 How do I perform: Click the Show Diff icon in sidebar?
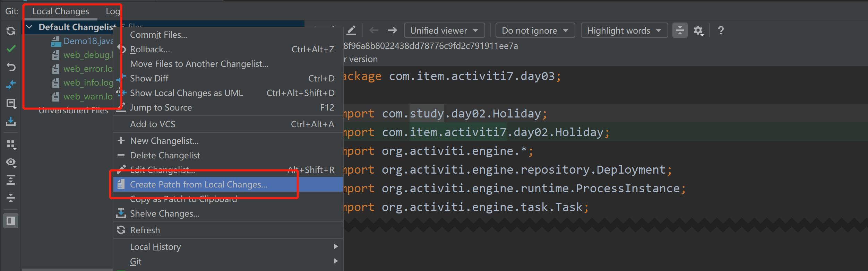click(x=11, y=85)
